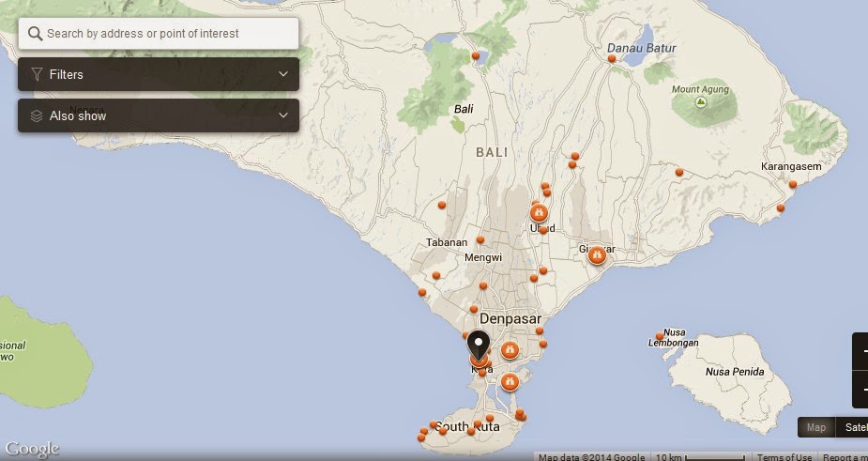This screenshot has height=461, width=868.
Task: Click the Mount Agung peak icon
Action: click(x=701, y=102)
